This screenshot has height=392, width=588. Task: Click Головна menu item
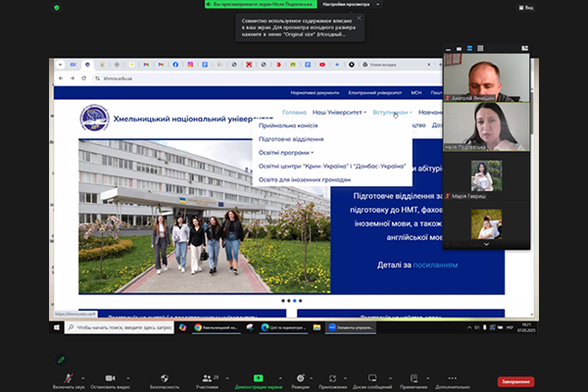[294, 112]
